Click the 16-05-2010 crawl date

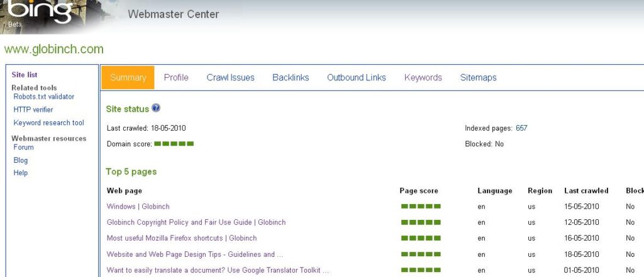[582, 238]
